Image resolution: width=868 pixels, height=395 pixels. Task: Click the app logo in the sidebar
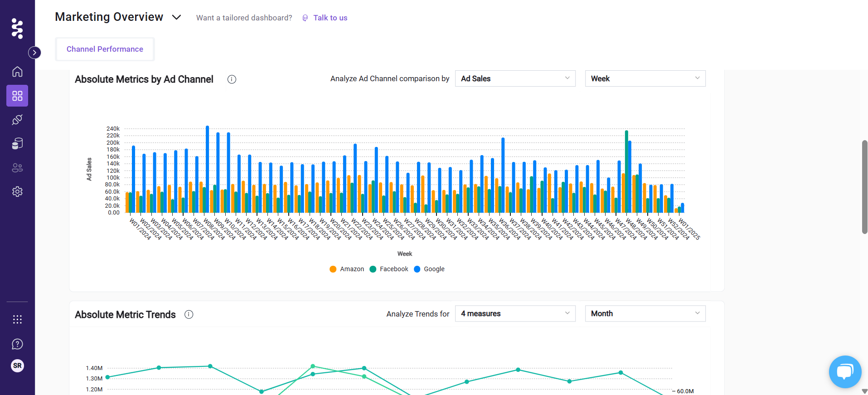(x=17, y=28)
